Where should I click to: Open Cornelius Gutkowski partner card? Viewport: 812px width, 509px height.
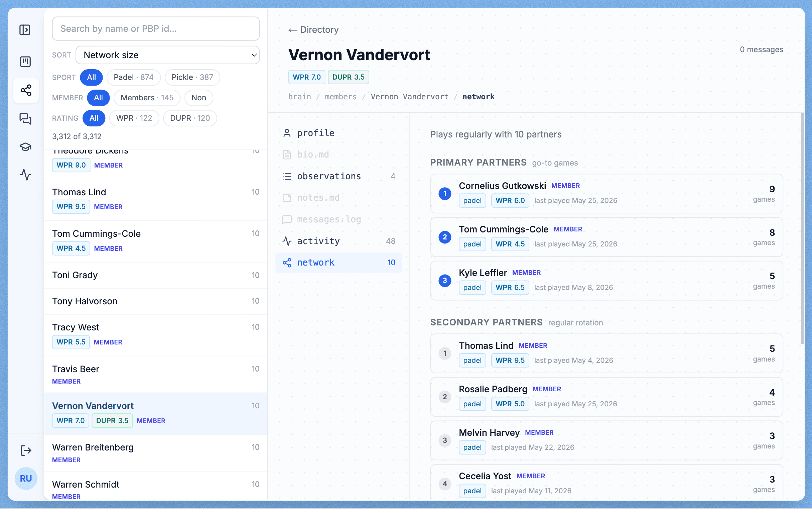(x=606, y=194)
